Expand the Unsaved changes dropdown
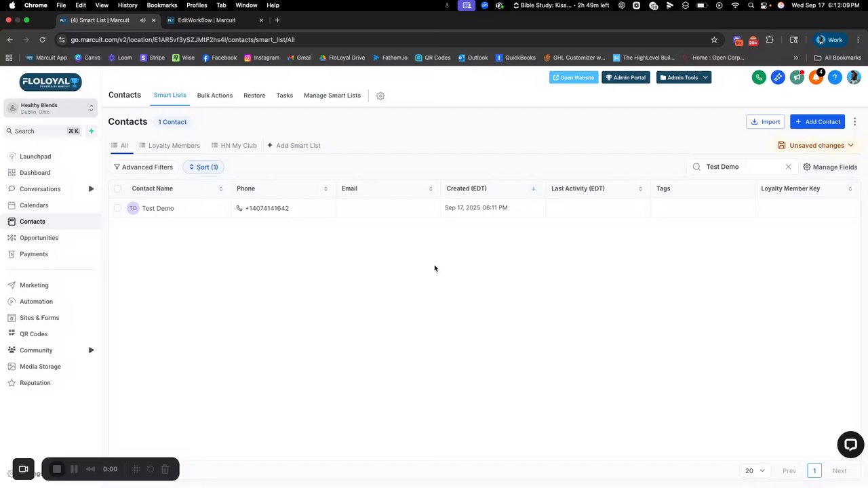Screen dimensions: 868x488 pyautogui.click(x=816, y=145)
